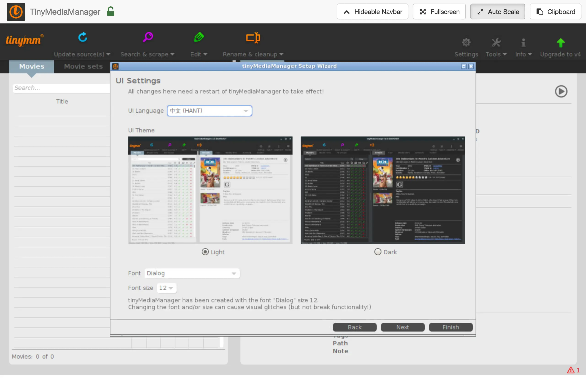Click the Upgrade to v4 label
The width and height of the screenshot is (586, 392).
[560, 54]
